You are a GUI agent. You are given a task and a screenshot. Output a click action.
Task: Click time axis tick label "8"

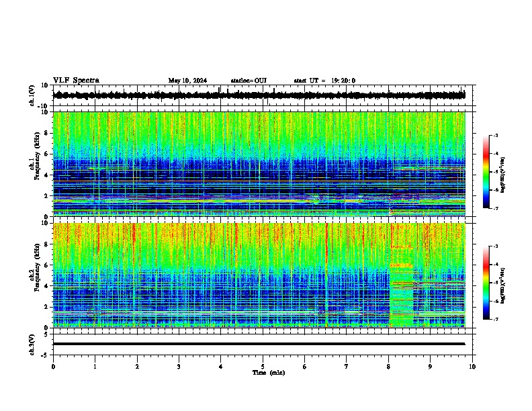(x=388, y=367)
